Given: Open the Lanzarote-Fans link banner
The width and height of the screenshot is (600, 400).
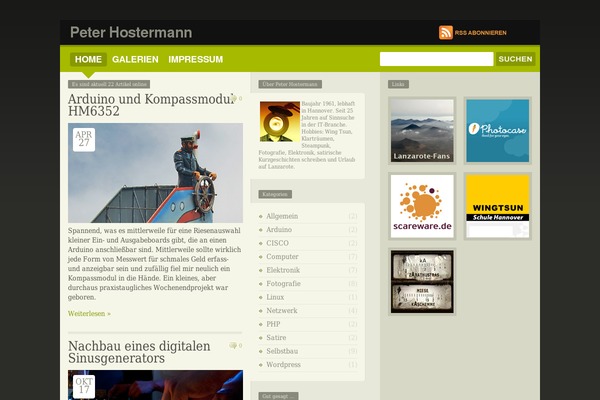Looking at the screenshot, I should (422, 131).
